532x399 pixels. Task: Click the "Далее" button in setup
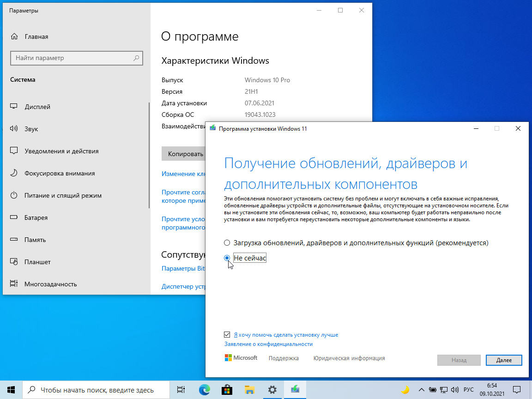point(504,360)
